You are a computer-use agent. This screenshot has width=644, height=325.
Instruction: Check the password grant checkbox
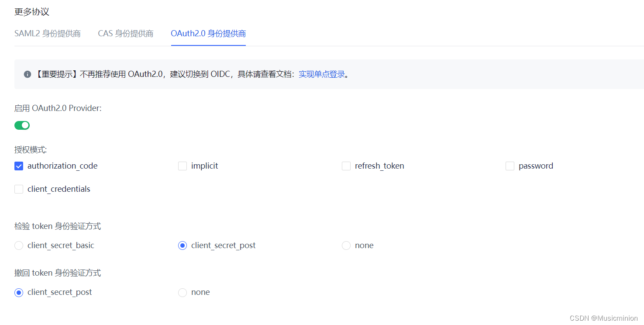[510, 166]
